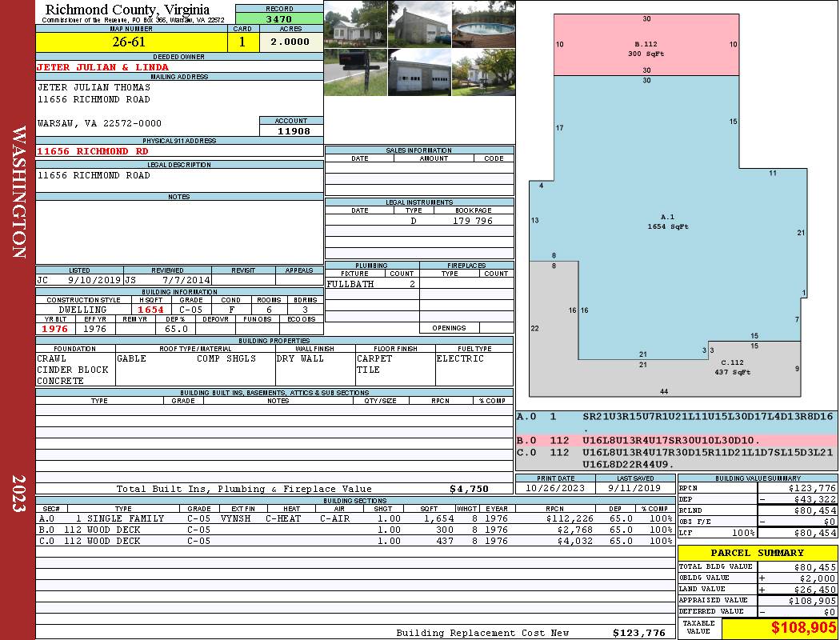Click the OBLDG value $2,000
The height and width of the screenshot is (640, 840).
point(818,578)
